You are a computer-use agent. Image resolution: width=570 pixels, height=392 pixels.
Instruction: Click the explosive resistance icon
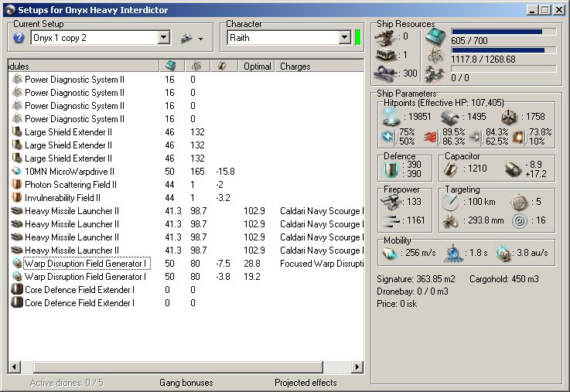[x=519, y=137]
